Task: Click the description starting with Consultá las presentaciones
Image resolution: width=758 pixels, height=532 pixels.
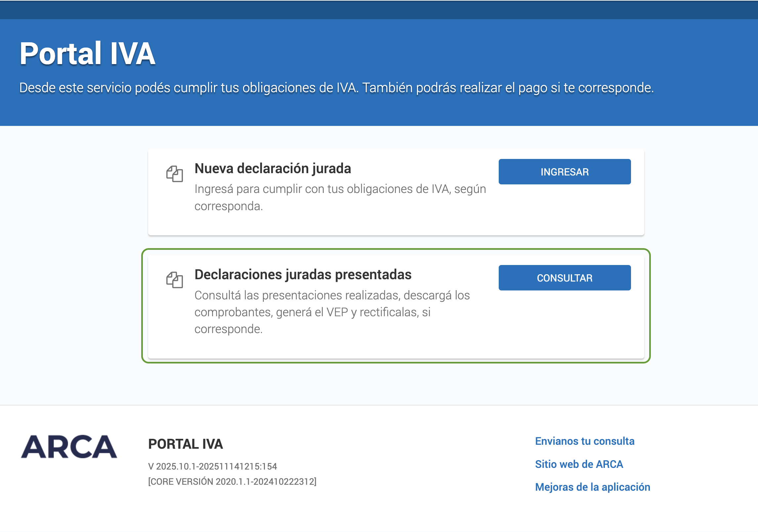Action: pos(332,312)
